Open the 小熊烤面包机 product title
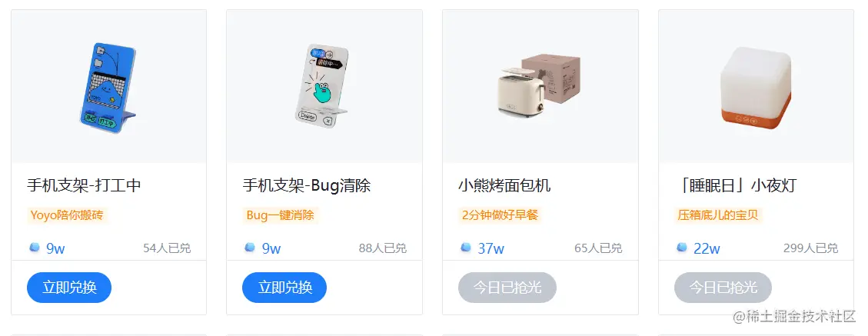This screenshot has width=868, height=336. (504, 185)
